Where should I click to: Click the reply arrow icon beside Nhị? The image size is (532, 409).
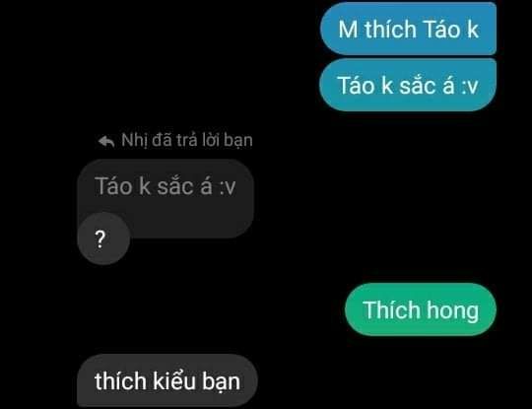point(106,141)
